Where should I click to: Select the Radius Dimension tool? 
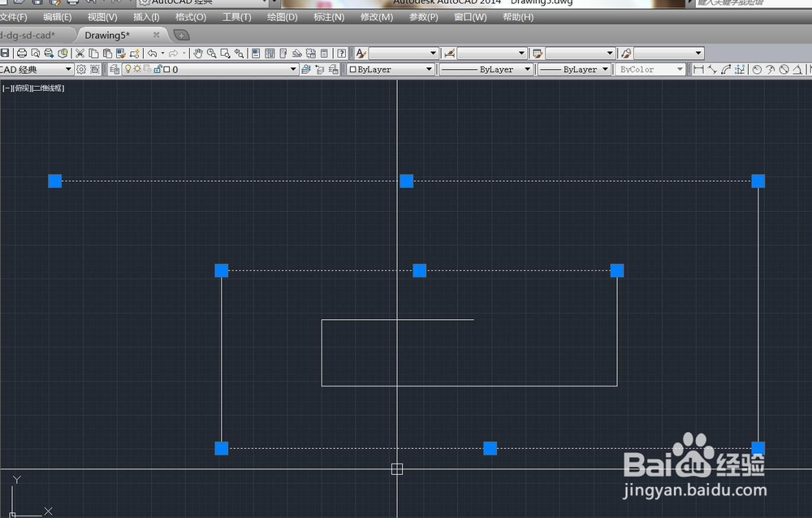click(x=757, y=69)
